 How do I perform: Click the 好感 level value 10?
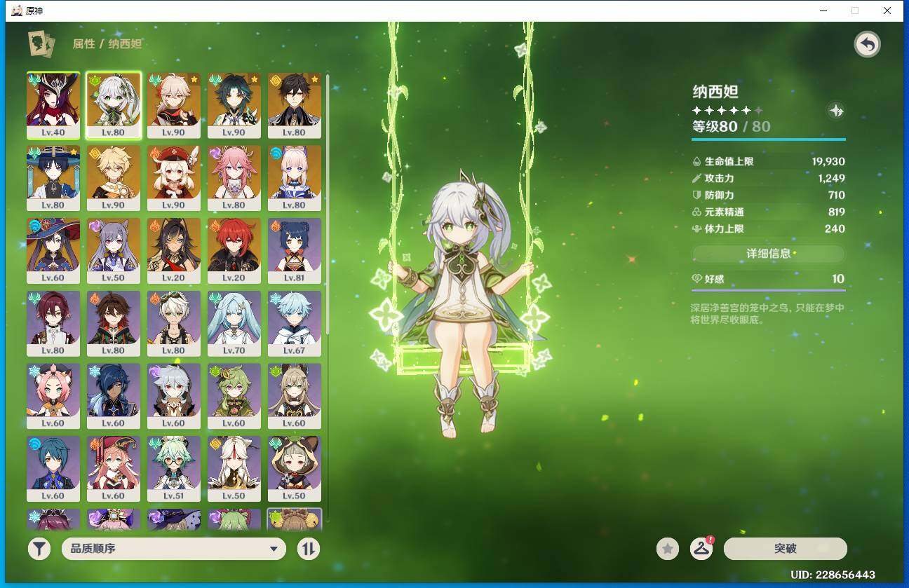coord(838,279)
